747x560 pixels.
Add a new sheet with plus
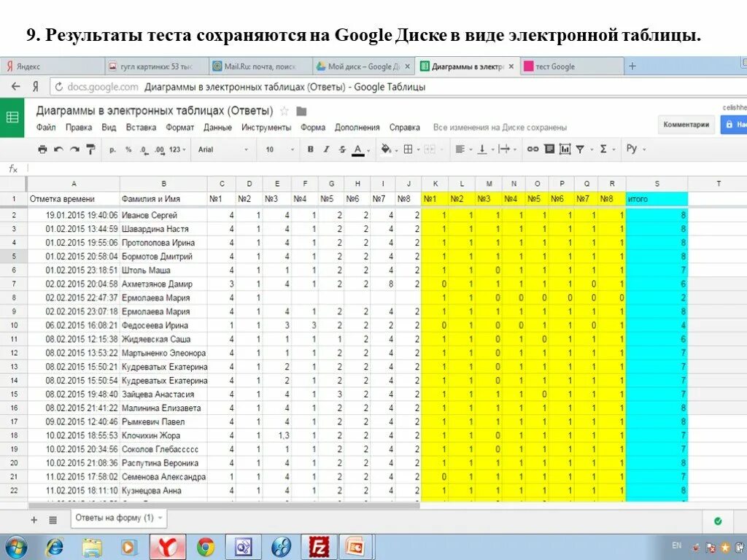34,520
